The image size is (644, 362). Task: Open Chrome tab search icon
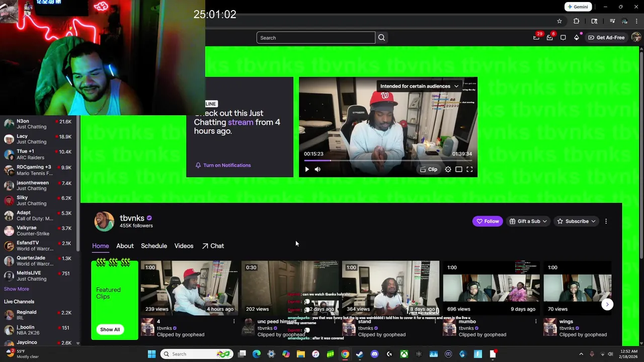click(594, 21)
